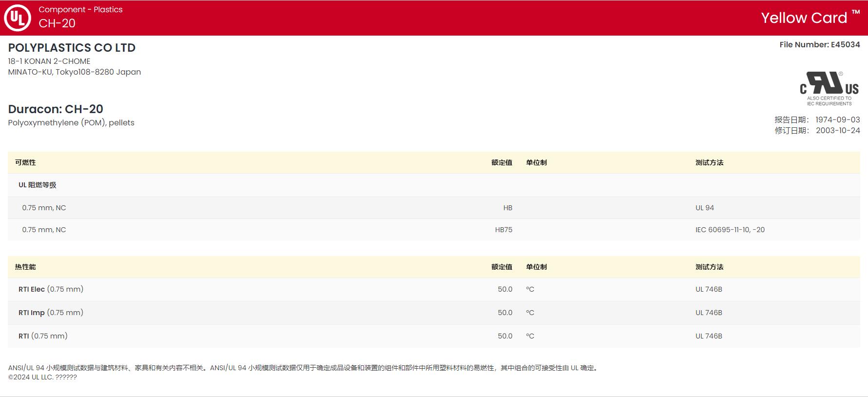Click the 可燃性 section header

click(x=25, y=162)
